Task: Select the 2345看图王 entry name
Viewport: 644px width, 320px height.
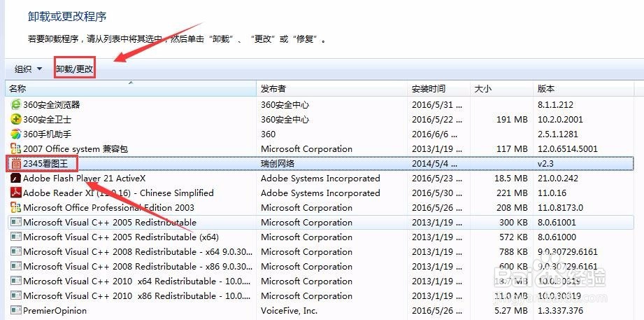Action: tap(45, 164)
